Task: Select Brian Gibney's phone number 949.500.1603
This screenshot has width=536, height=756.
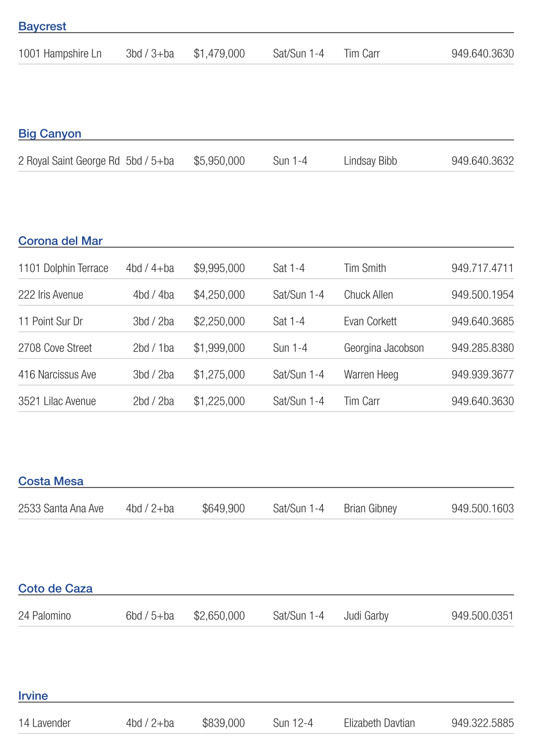Action: (482, 508)
